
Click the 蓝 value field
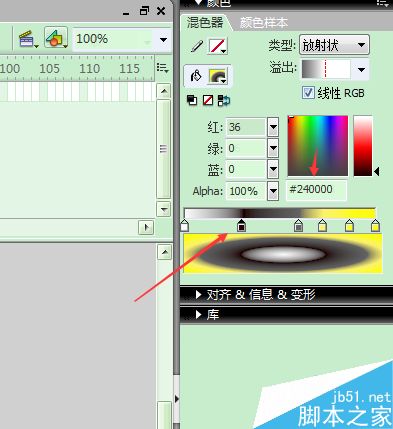point(246,169)
